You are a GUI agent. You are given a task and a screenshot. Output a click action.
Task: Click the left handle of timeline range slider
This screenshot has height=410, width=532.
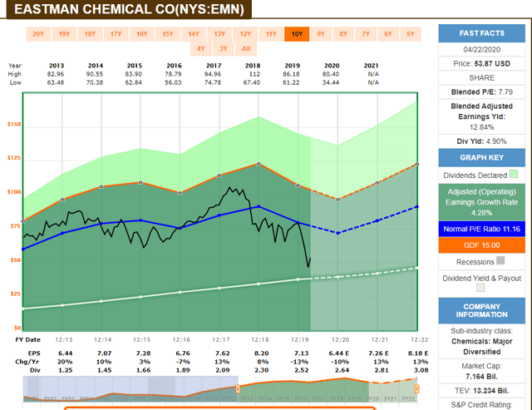239,389
